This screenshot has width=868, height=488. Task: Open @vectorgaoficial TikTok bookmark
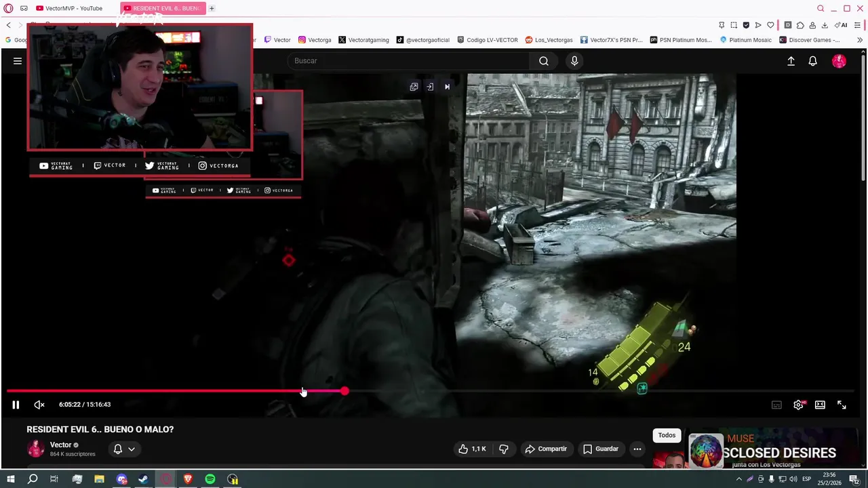423,40
